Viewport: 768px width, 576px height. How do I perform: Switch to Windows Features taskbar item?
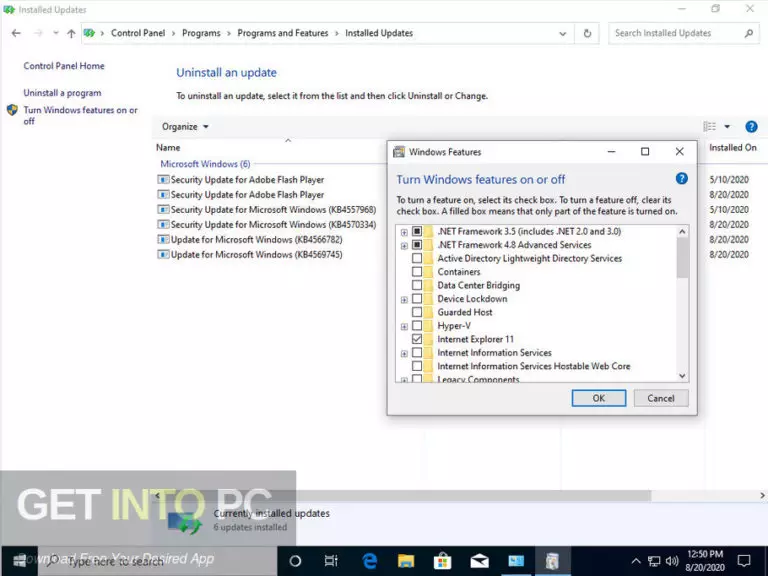point(552,561)
